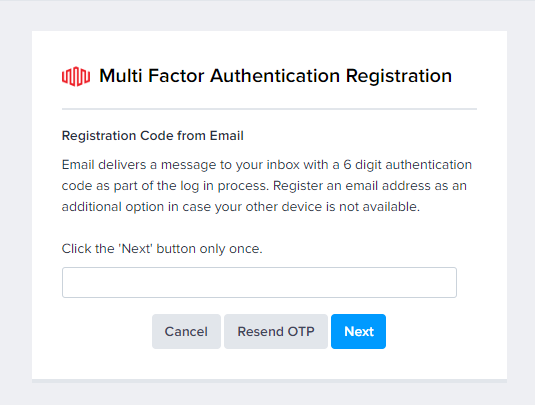
Task: Proceed with the blue Next button
Action: coord(358,331)
